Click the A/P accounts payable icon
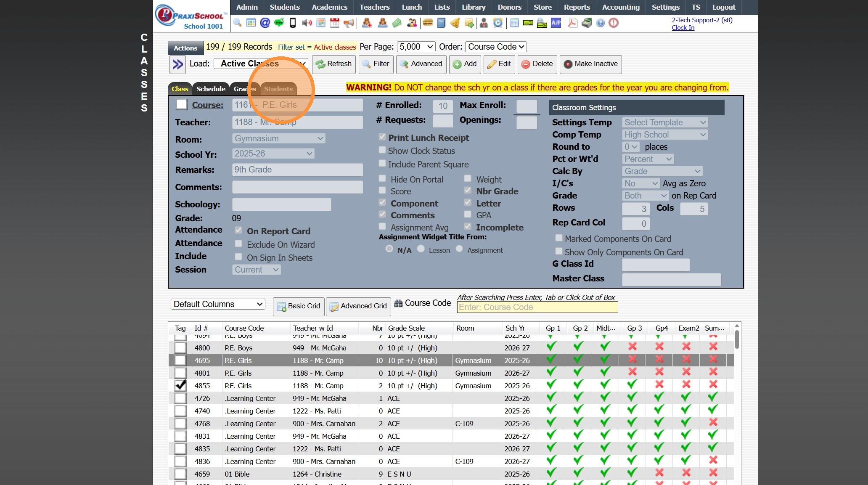This screenshot has height=485, width=868. click(x=556, y=23)
